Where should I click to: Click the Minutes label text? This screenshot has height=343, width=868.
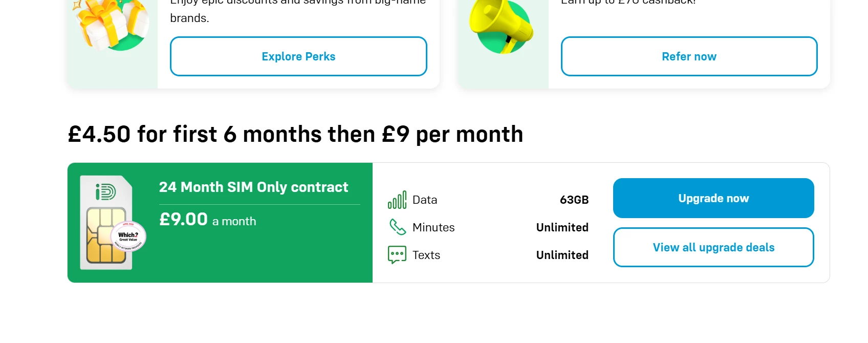tap(433, 227)
